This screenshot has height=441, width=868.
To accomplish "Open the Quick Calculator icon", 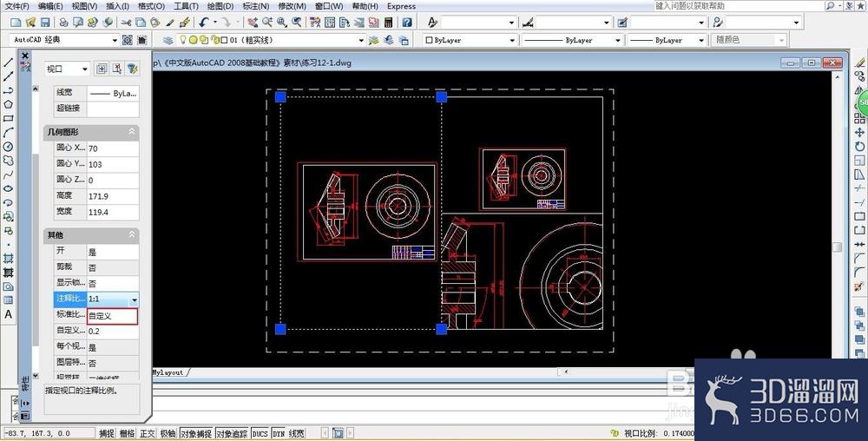I will click(389, 22).
